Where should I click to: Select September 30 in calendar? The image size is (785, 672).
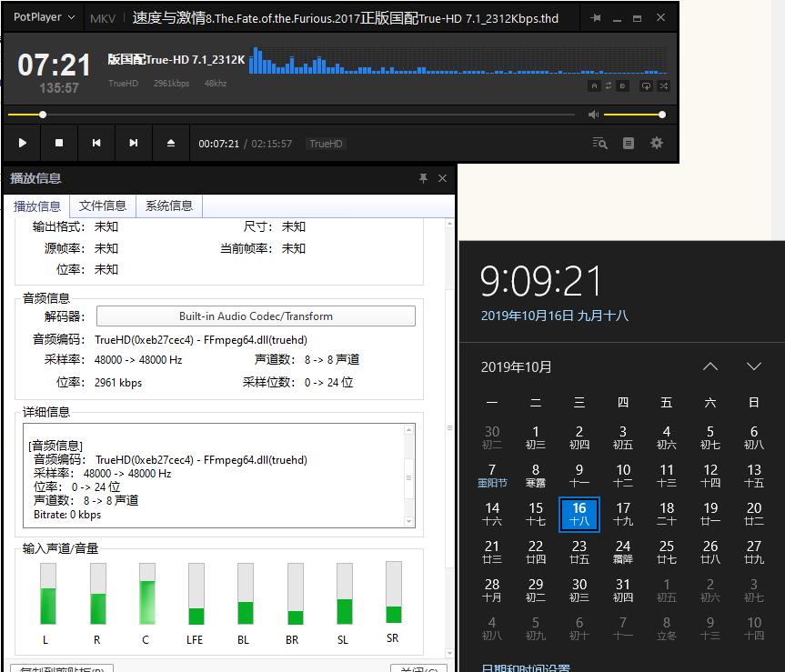click(x=492, y=437)
